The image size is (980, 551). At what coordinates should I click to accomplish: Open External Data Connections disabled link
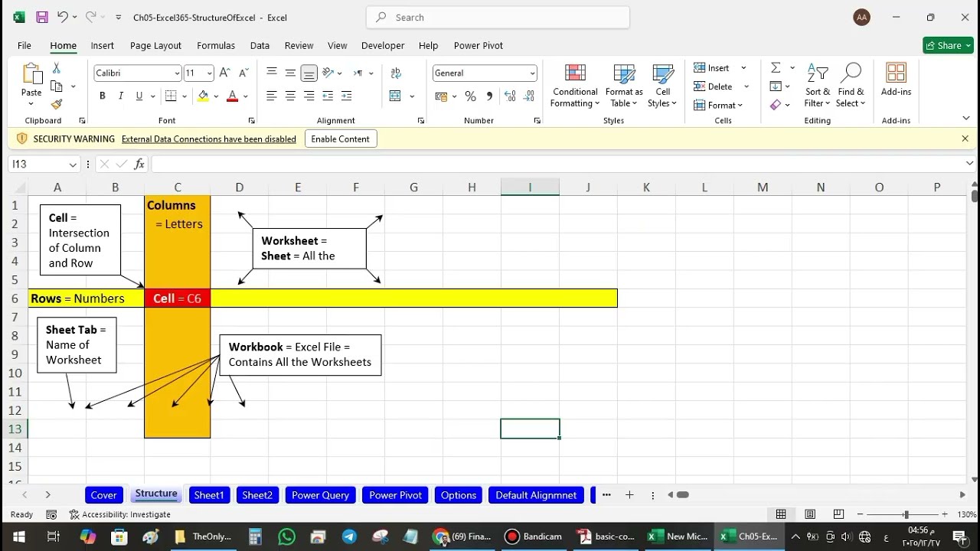tap(209, 139)
